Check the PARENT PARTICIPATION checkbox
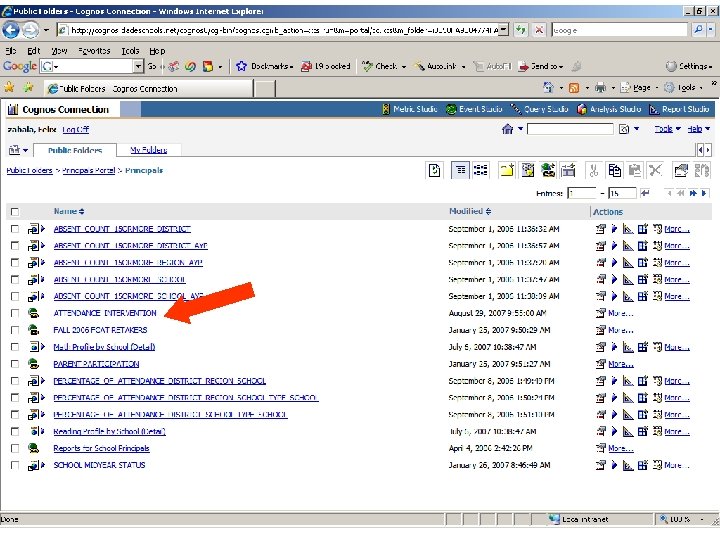This screenshot has width=720, height=540. click(15, 364)
